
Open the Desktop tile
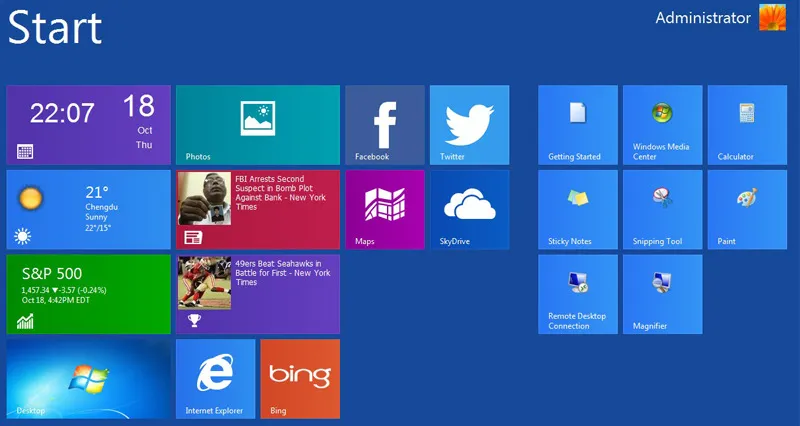(88, 378)
